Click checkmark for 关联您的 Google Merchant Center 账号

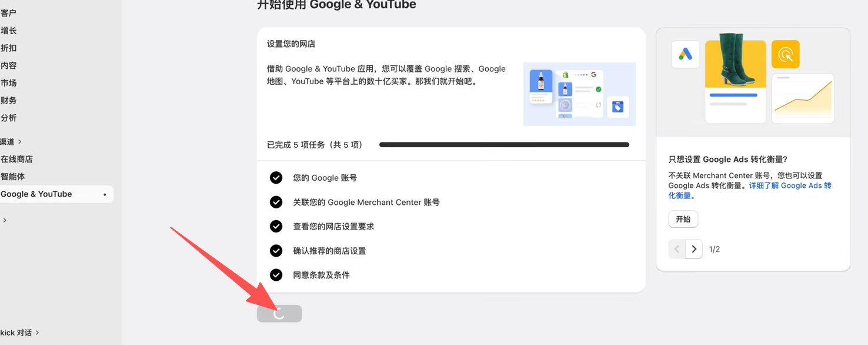click(276, 202)
